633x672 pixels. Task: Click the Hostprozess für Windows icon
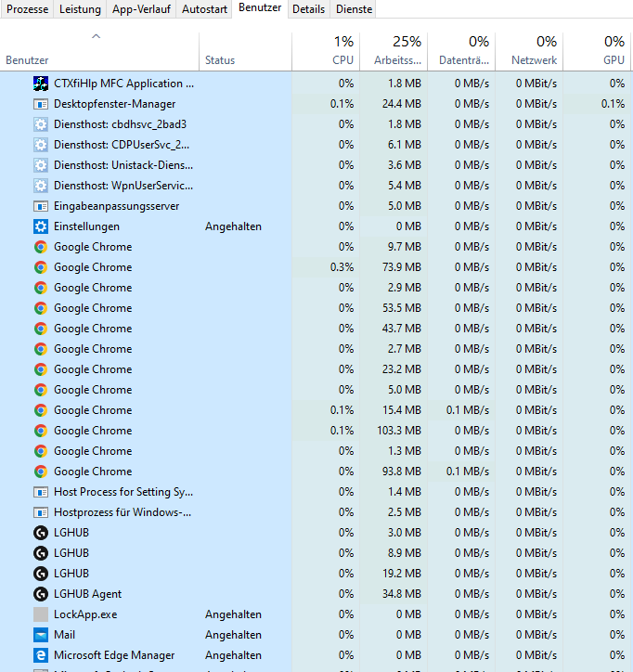click(x=41, y=512)
